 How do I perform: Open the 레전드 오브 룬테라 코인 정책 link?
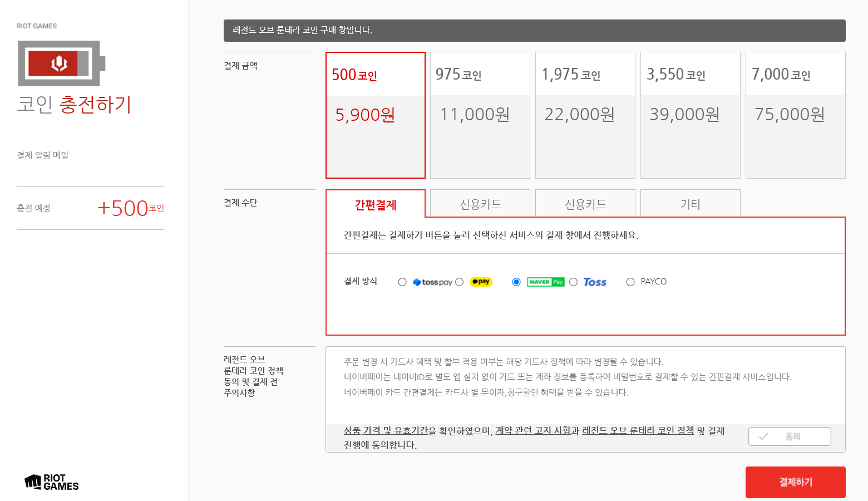pos(638,431)
